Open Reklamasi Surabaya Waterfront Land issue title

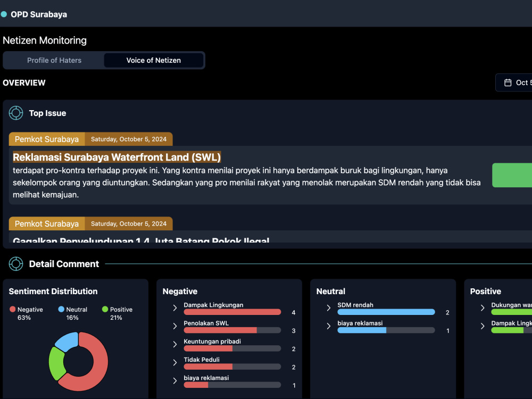[117, 157]
